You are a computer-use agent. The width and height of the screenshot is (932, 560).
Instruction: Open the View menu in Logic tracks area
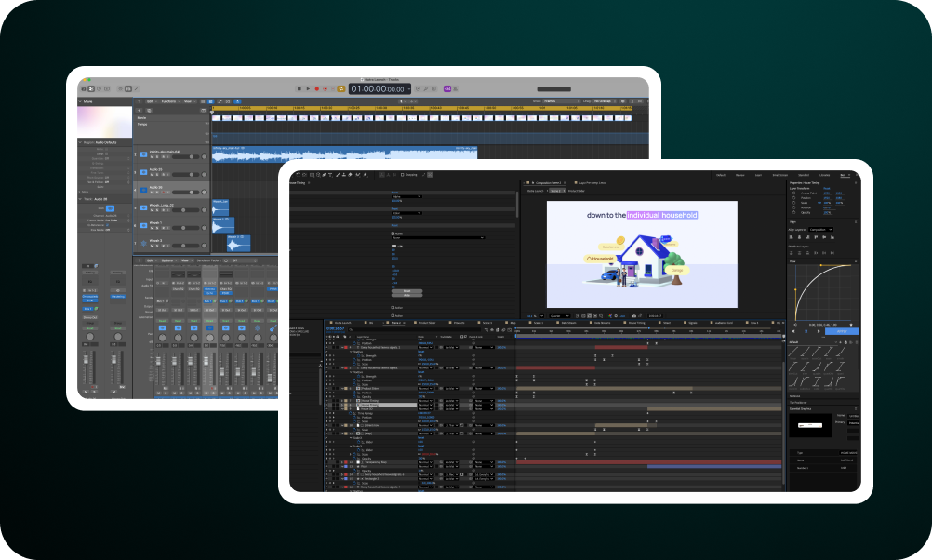click(x=189, y=101)
